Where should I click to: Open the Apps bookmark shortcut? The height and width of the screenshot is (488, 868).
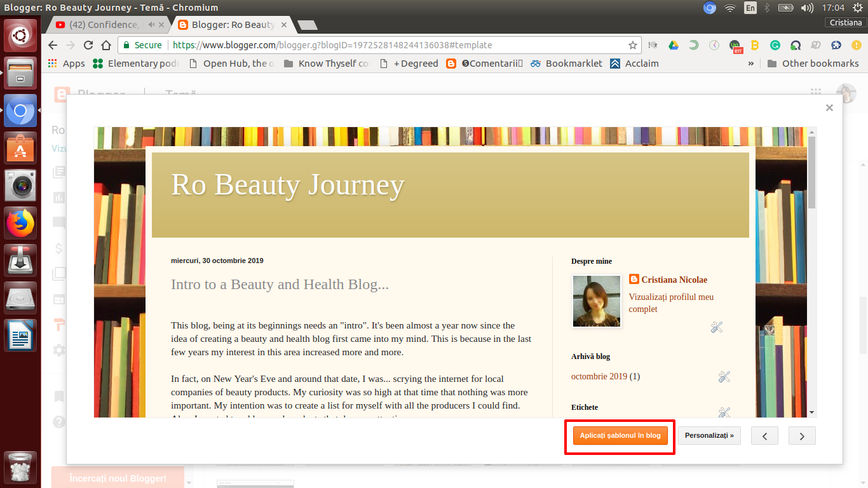click(x=66, y=64)
